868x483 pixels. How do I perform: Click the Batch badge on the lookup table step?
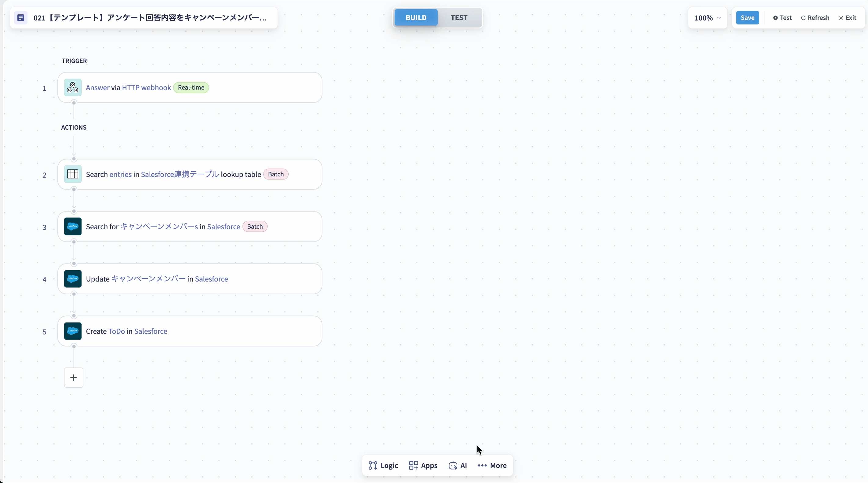pos(276,174)
